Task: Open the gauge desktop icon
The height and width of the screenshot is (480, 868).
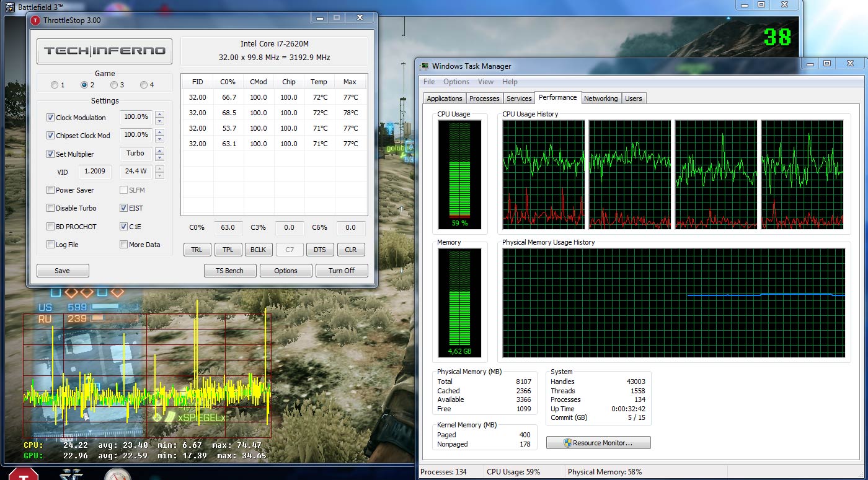Action: coord(117,474)
